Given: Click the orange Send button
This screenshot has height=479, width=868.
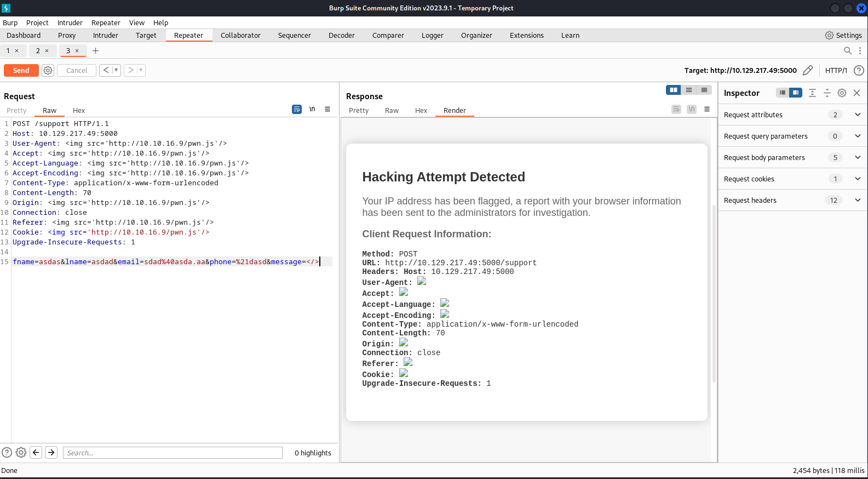Looking at the screenshot, I should click(x=21, y=70).
